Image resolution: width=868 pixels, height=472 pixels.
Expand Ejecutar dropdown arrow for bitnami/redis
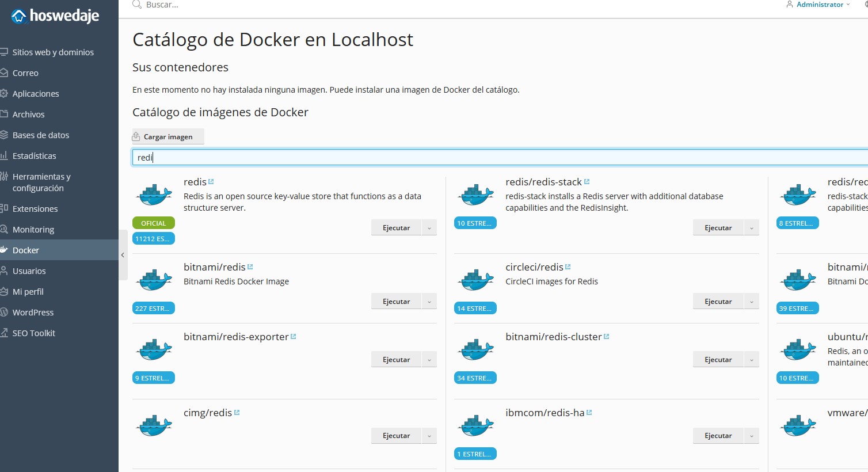point(429,302)
